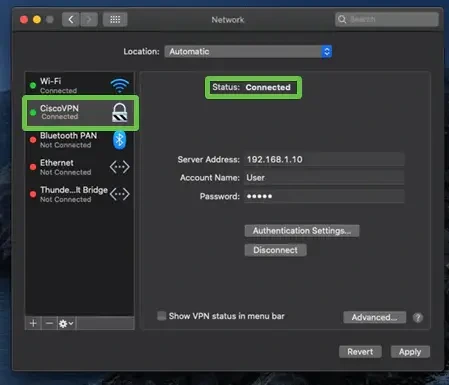
Task: Select Bluetooth PAN service in sidebar
Action: point(80,140)
